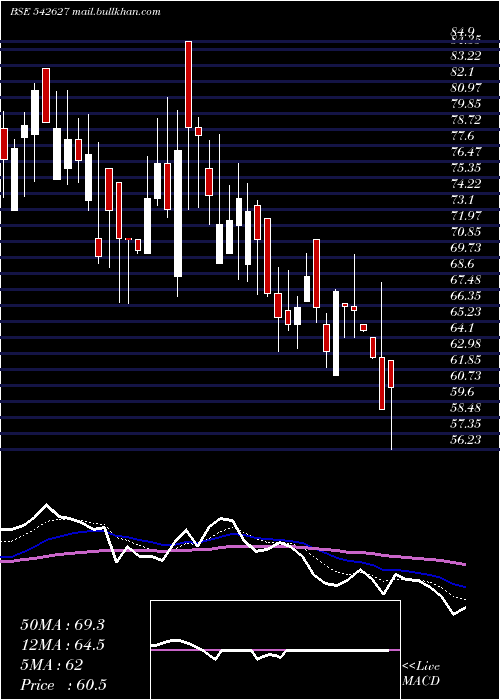Click the 12MA : 64.5 reading
Viewport: 500px width, 700px height.
tap(62, 645)
